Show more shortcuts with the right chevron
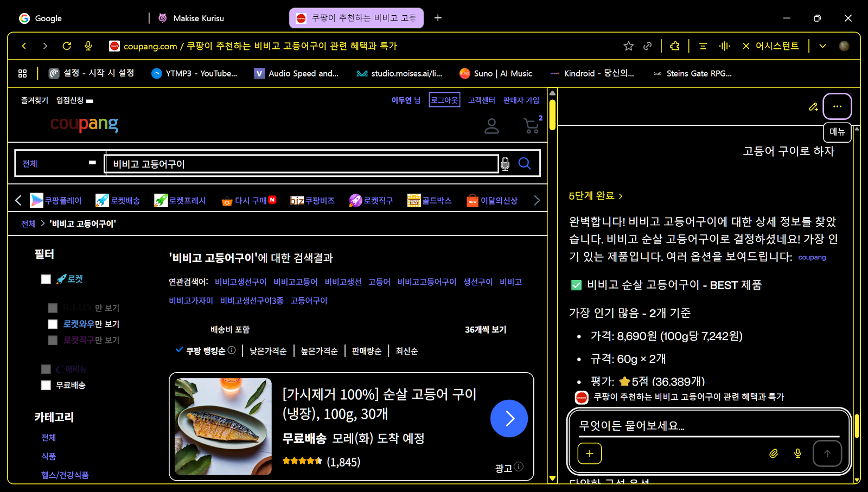 click(x=537, y=201)
